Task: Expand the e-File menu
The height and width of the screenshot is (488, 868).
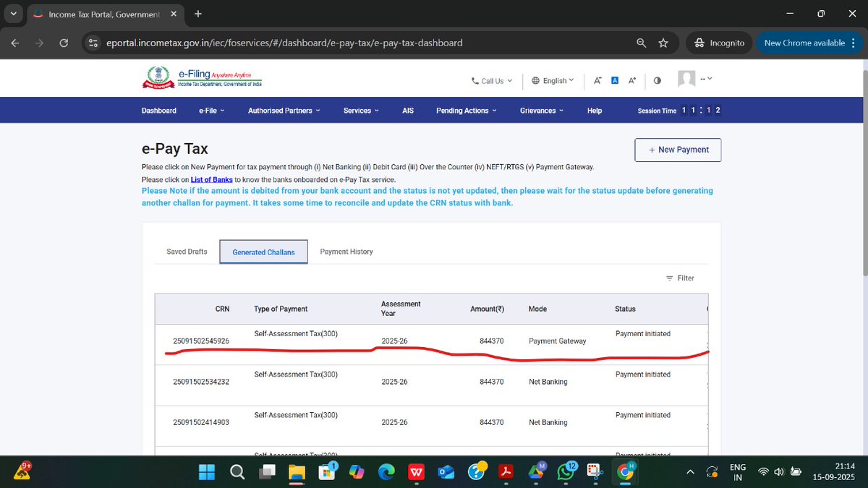Action: [212, 111]
